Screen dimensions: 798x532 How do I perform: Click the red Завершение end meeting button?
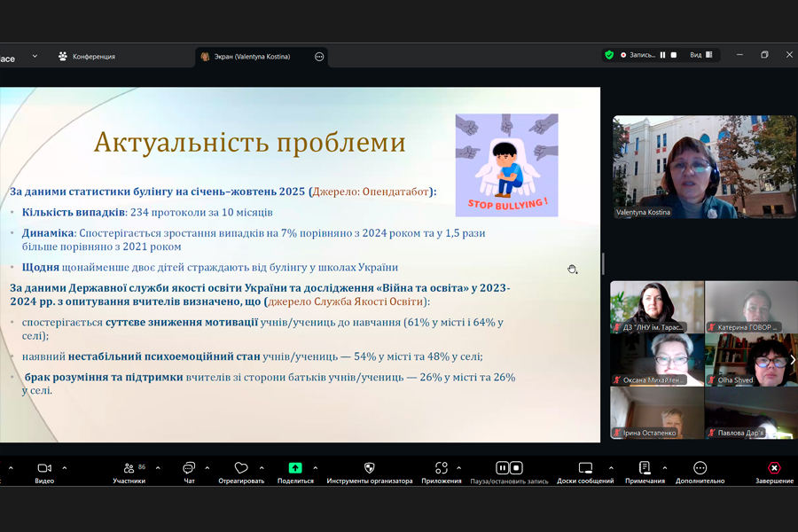click(x=774, y=468)
